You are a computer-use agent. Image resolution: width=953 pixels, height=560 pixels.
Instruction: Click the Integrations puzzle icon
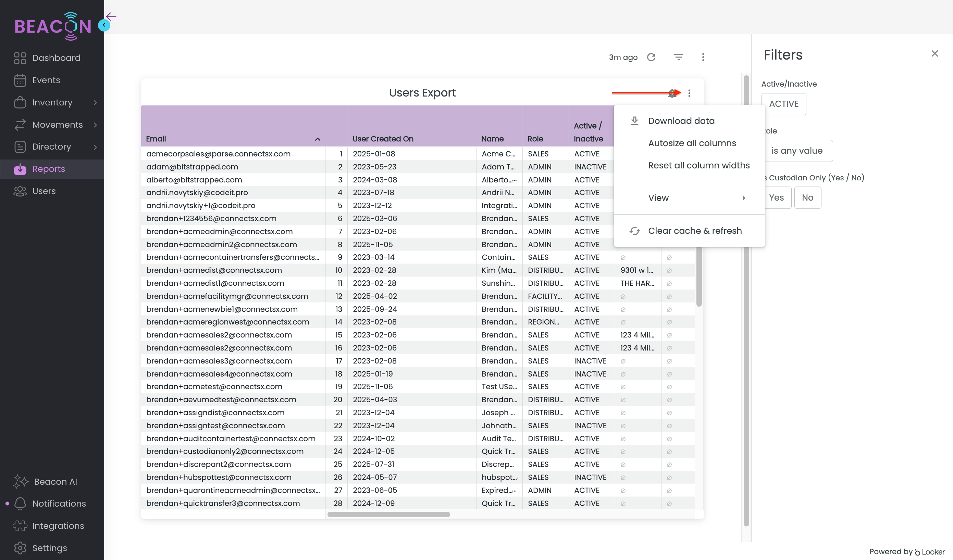point(20,526)
